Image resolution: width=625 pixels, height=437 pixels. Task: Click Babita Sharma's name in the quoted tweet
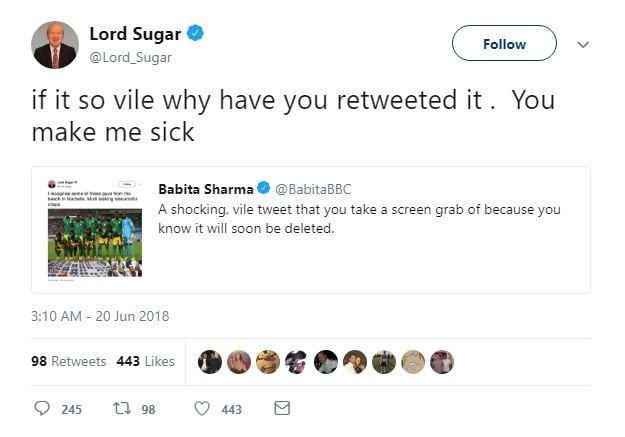click(x=205, y=188)
